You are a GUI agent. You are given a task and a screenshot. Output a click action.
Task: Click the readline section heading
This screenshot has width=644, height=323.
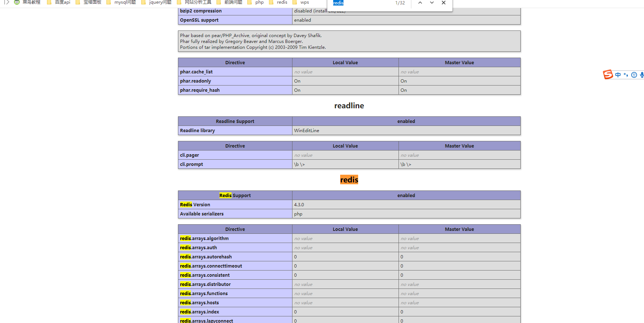click(349, 106)
